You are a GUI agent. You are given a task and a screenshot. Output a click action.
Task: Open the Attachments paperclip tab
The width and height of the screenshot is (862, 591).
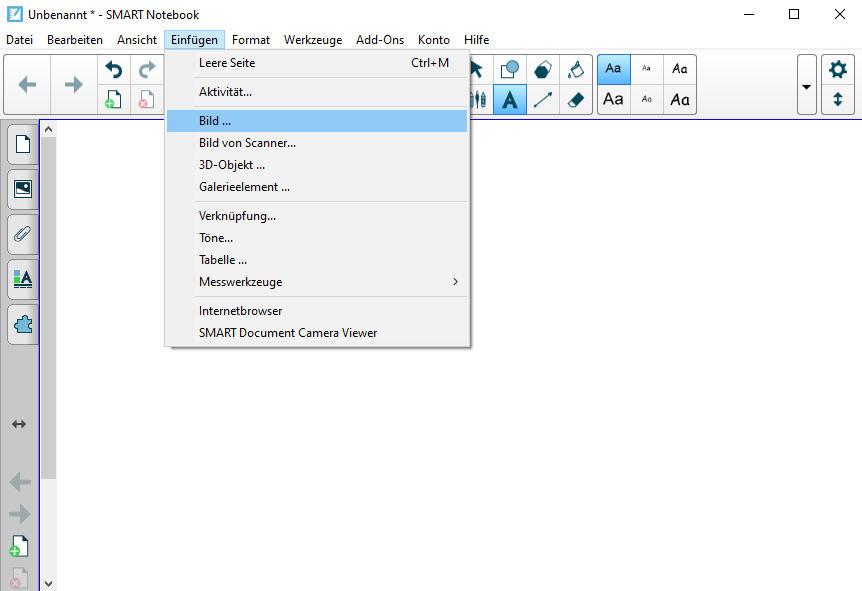click(22, 234)
